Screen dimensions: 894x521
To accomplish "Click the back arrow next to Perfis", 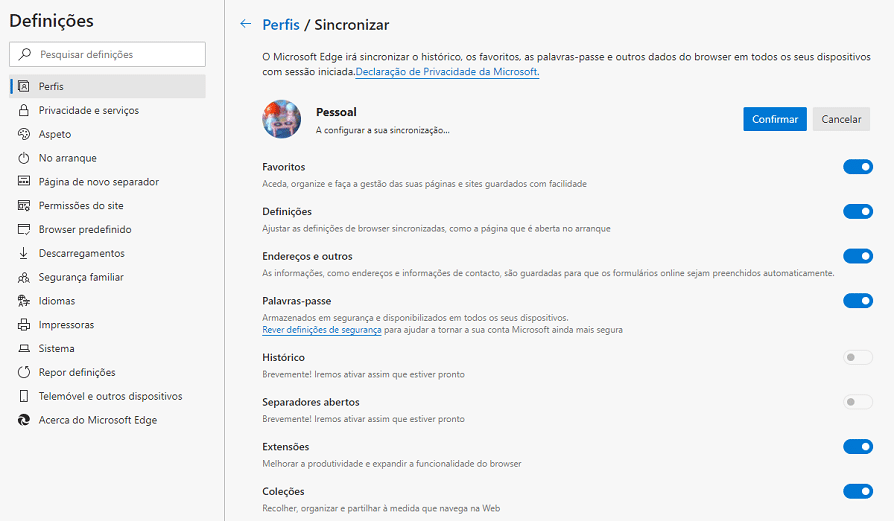I will click(x=246, y=24).
